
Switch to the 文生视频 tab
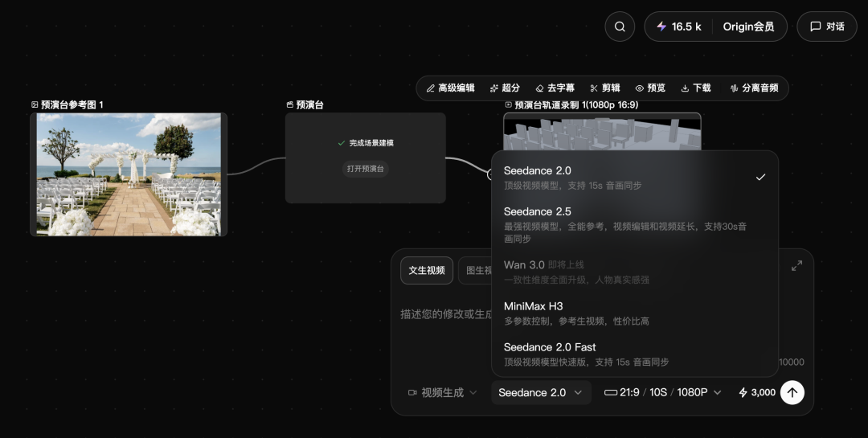coord(427,270)
